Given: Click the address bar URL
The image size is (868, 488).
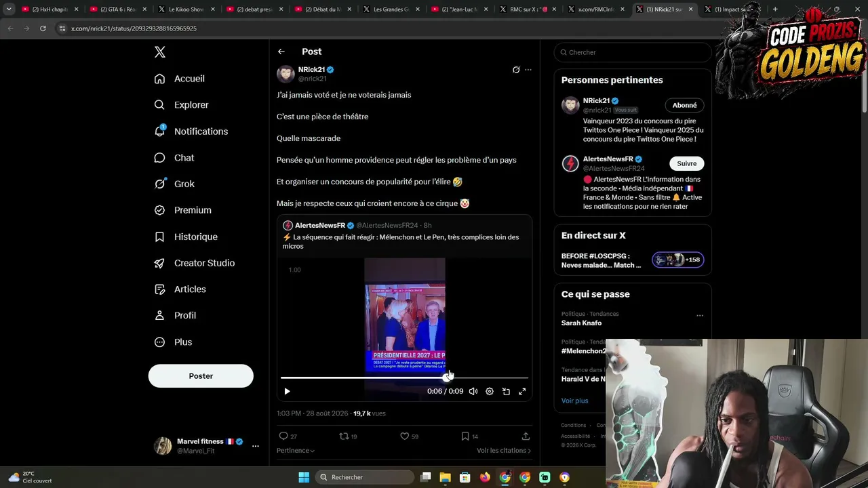Looking at the screenshot, I should point(134,28).
